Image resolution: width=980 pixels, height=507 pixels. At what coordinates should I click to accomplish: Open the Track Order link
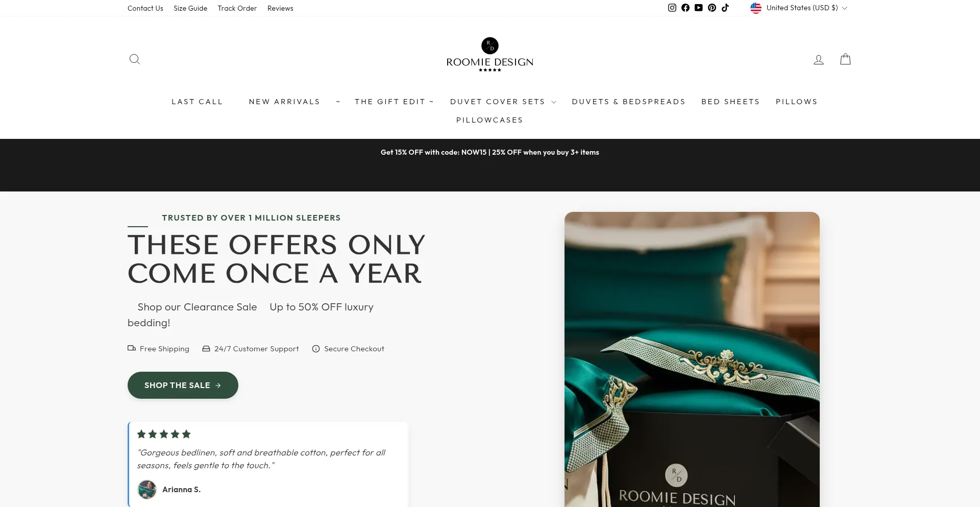pyautogui.click(x=237, y=8)
